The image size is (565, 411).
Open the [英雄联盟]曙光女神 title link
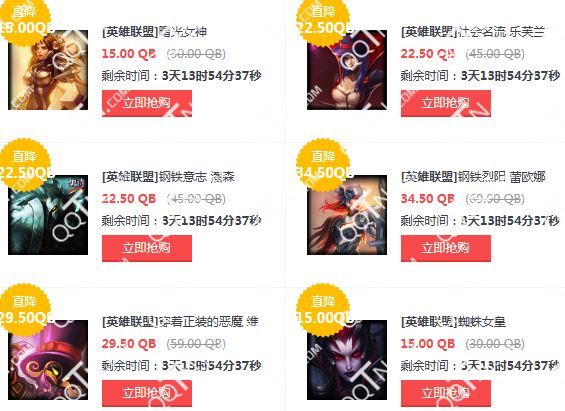click(155, 32)
